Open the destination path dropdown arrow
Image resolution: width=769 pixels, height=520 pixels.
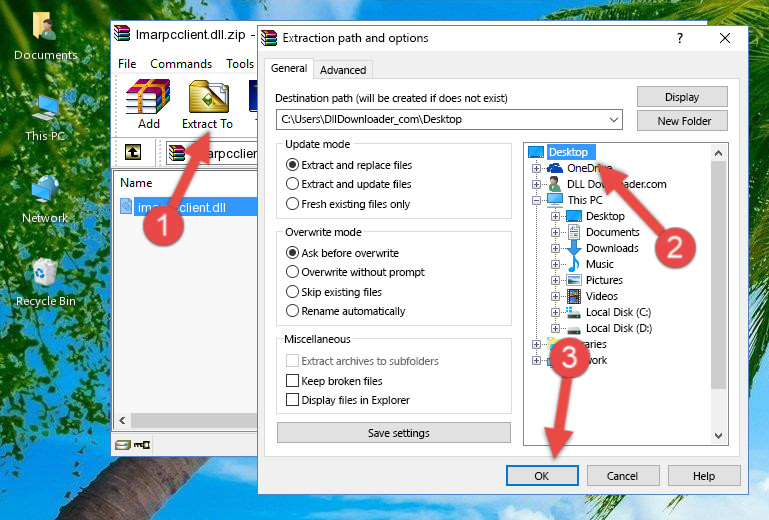614,119
